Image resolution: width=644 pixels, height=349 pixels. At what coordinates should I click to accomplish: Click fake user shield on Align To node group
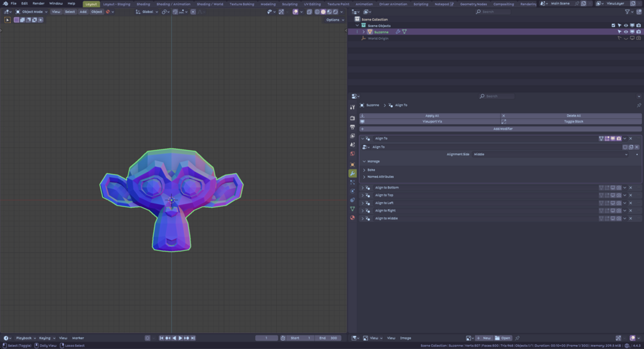click(625, 147)
